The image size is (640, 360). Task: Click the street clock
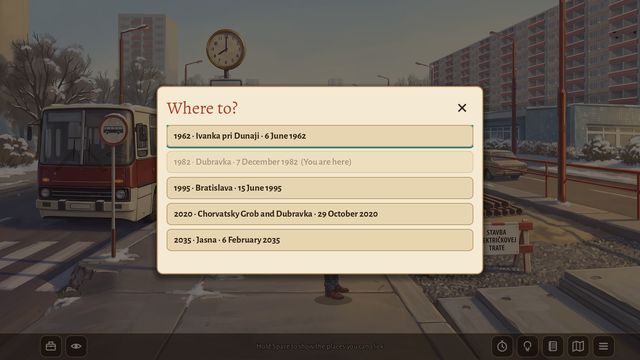click(x=225, y=49)
